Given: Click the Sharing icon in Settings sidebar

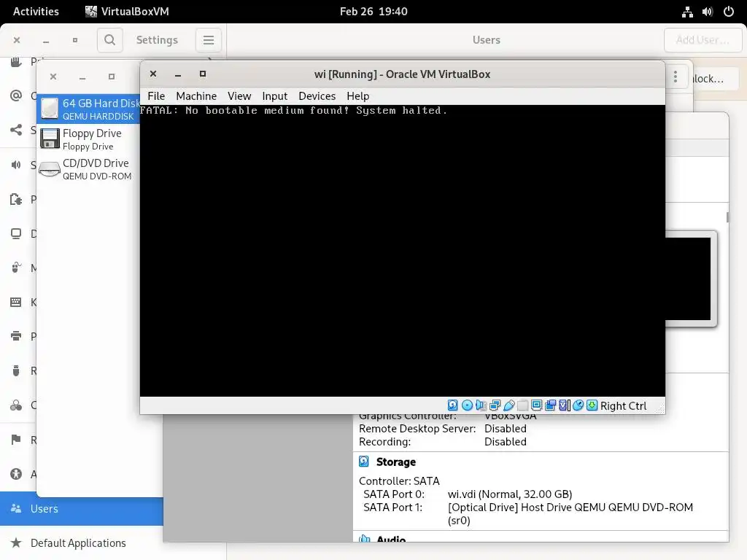Looking at the screenshot, I should 16,130.
